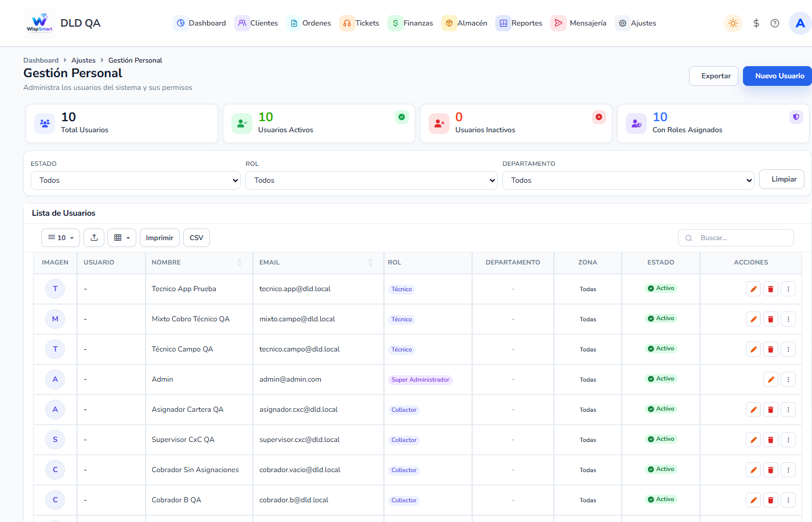Click the Imprimir button
Viewport: 812px width, 522px height.
click(159, 238)
